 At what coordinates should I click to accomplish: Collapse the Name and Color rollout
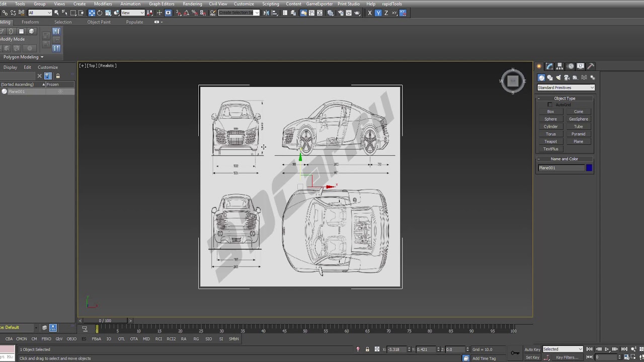click(565, 159)
